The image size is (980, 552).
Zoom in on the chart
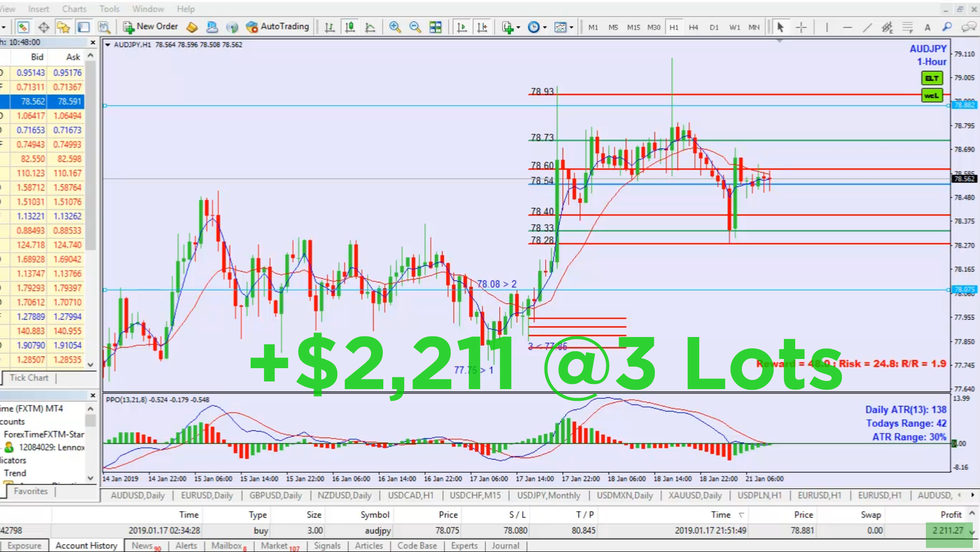(x=395, y=27)
